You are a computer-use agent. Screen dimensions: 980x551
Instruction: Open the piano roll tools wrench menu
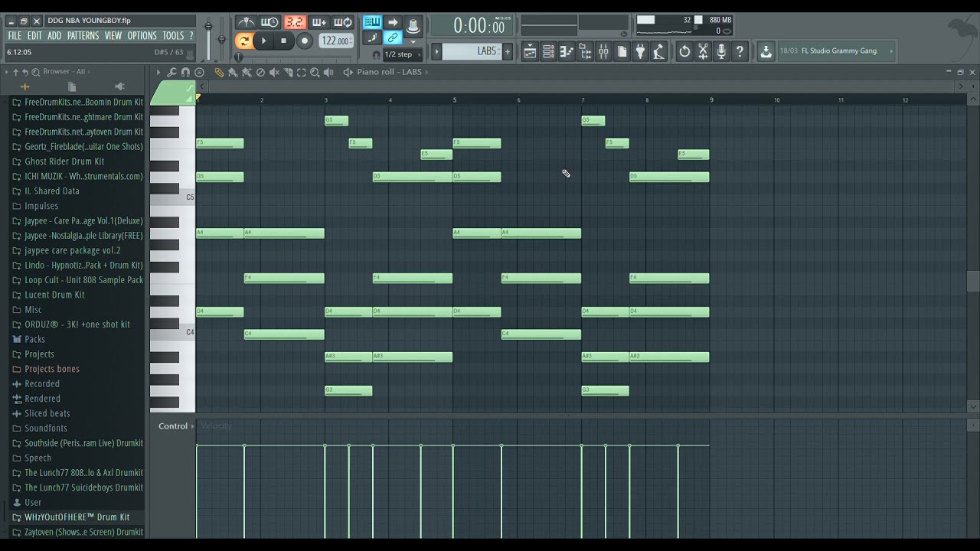(x=171, y=72)
